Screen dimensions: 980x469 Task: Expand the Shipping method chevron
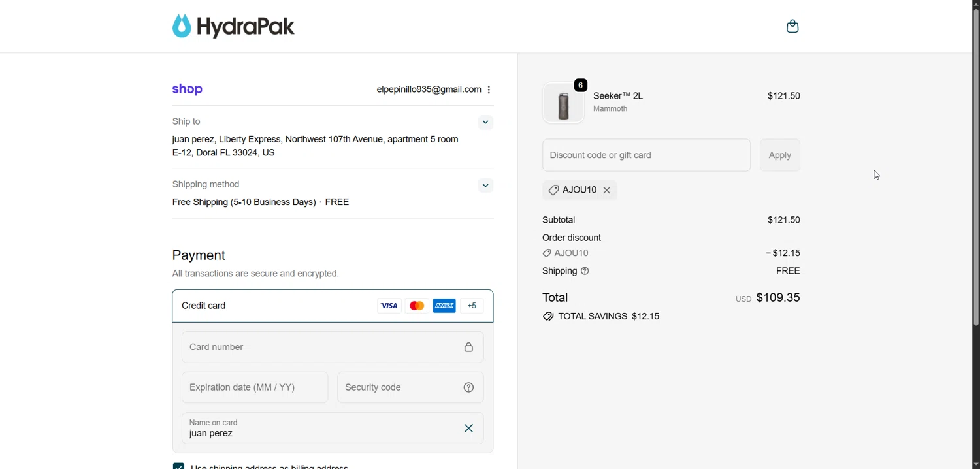pyautogui.click(x=485, y=186)
